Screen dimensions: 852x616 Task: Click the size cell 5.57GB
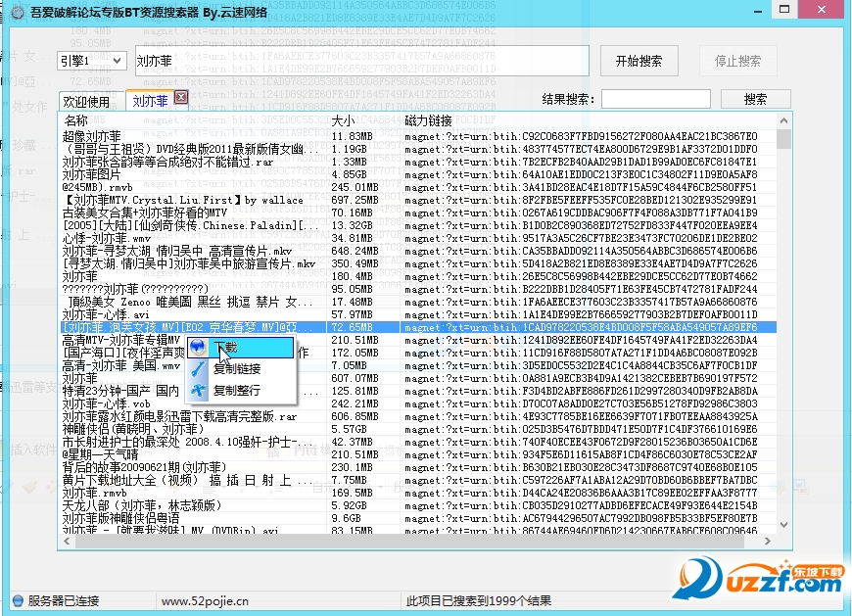[349, 429]
